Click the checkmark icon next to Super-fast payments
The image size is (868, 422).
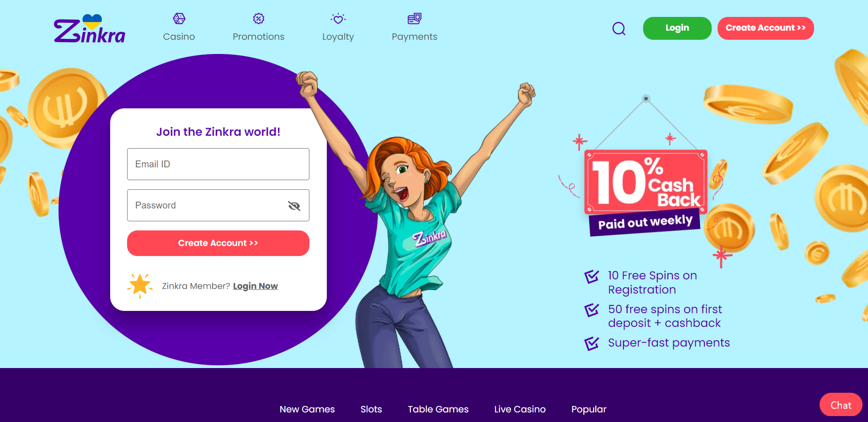pos(592,343)
